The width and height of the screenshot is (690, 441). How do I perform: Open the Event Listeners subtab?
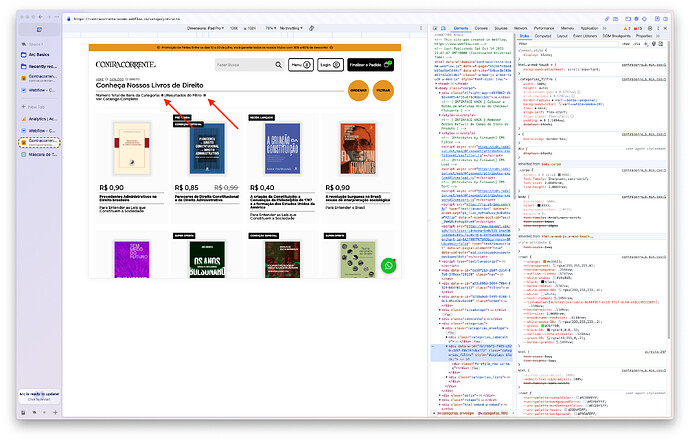(x=585, y=36)
